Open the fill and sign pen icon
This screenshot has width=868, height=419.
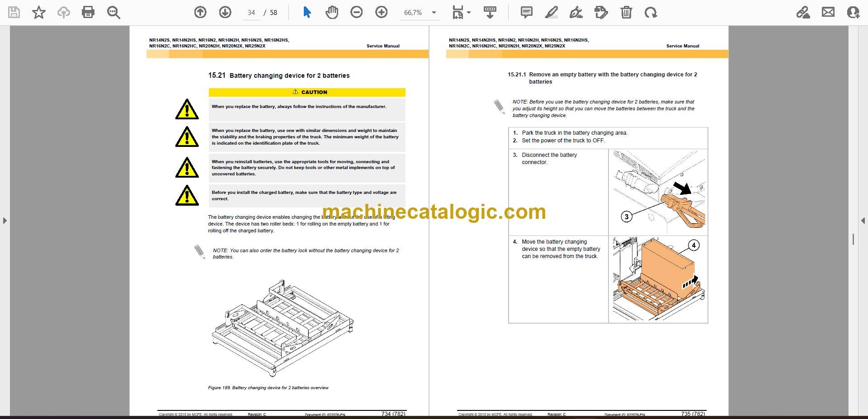(803, 13)
